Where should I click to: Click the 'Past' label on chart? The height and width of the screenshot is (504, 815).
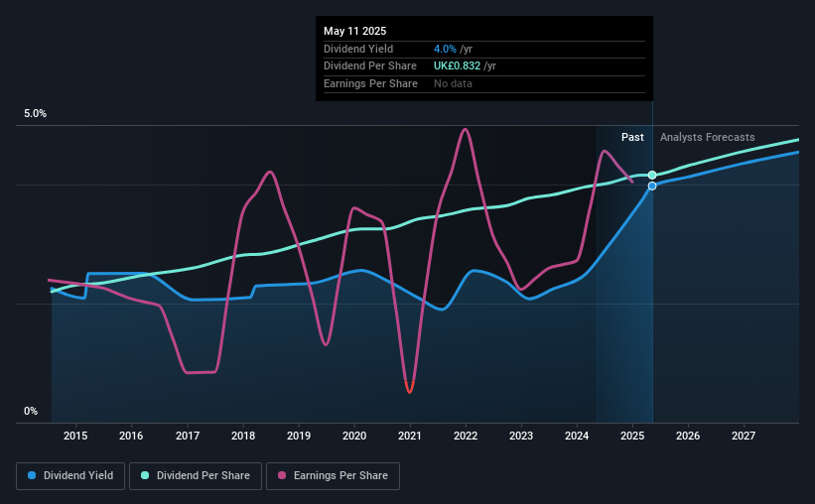click(x=632, y=137)
